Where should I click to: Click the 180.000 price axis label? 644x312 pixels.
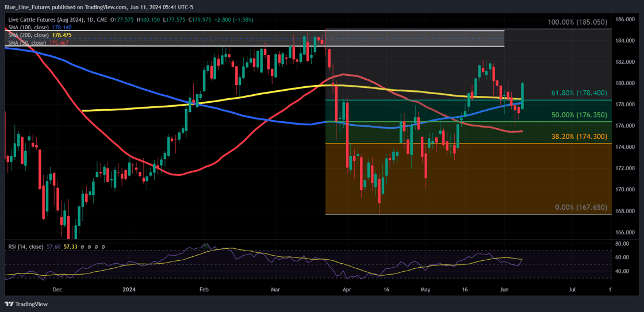point(626,83)
